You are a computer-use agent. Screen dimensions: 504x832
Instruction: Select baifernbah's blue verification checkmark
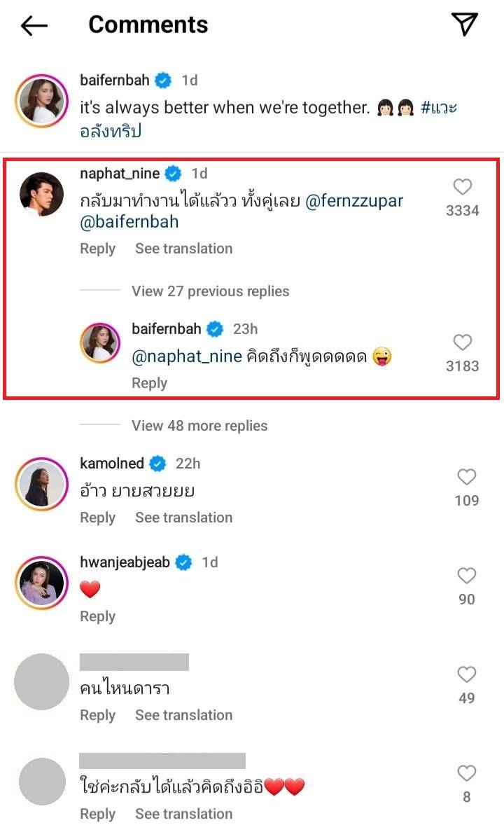click(x=214, y=328)
